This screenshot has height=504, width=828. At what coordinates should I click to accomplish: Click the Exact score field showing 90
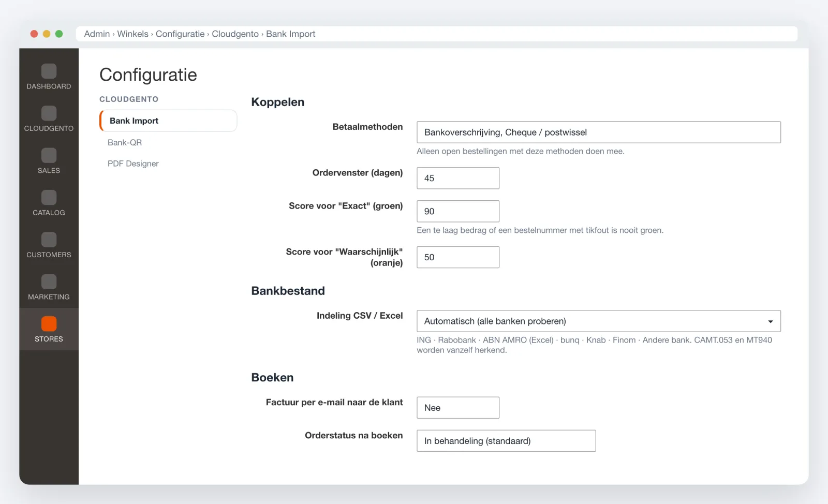click(x=458, y=211)
